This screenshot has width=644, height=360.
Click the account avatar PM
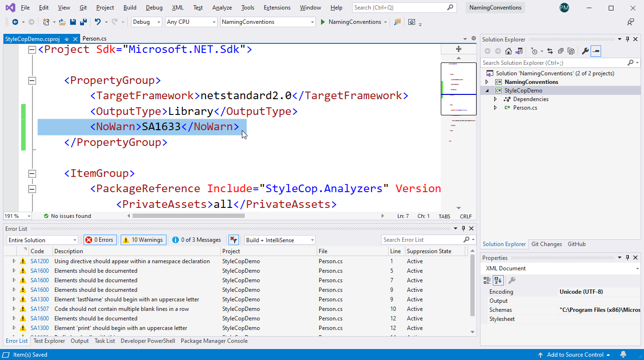click(x=564, y=8)
